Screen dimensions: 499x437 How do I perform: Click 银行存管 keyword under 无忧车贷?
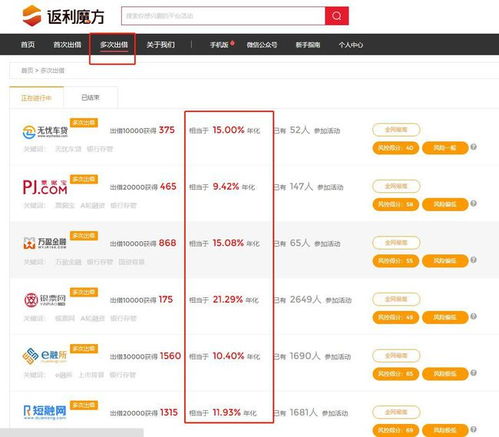pos(100,149)
